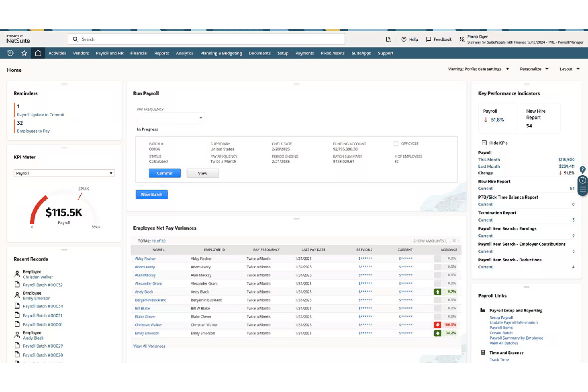The width and height of the screenshot is (588, 392).
Task: Click Benjamin Buckland name link
Action: click(x=151, y=300)
